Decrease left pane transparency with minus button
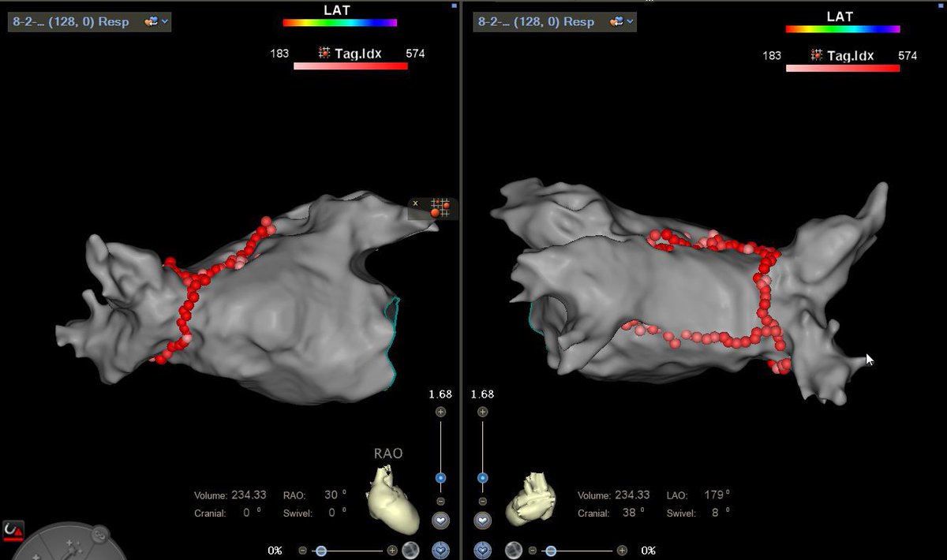The width and height of the screenshot is (947, 560). click(302, 551)
